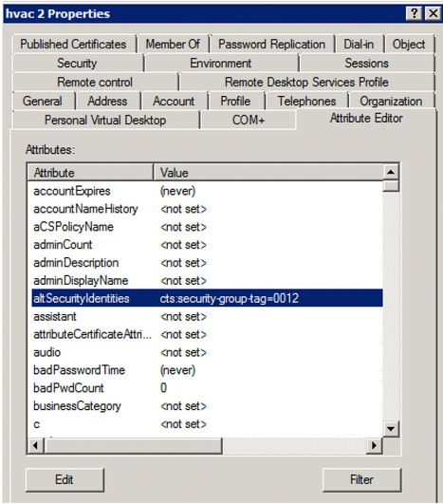Sort by the Attribute column header

90,173
